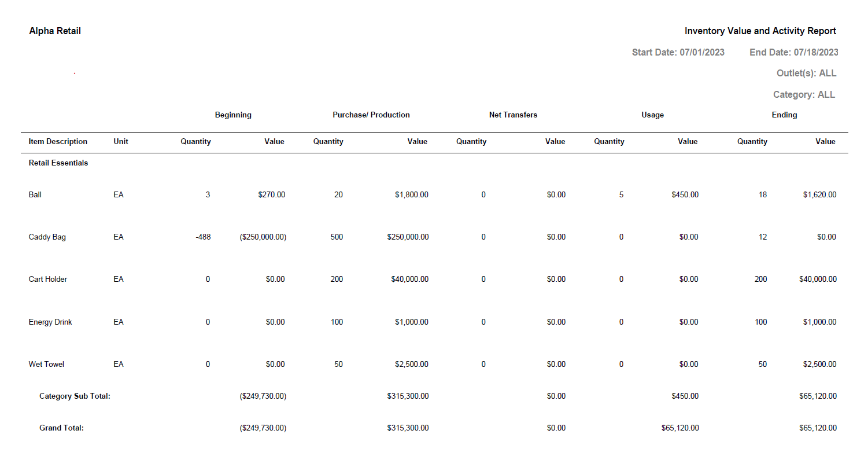868x456 pixels.
Task: Click Ball's usage value "$450.00"
Action: (x=685, y=195)
